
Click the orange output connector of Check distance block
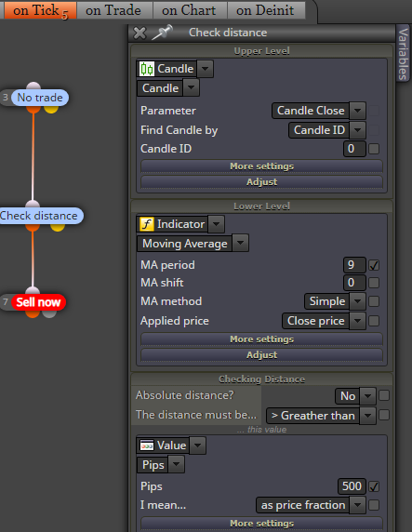[33, 227]
